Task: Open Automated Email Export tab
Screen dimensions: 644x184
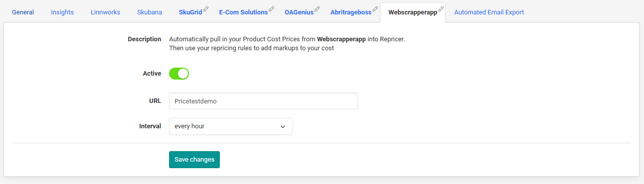Action: (x=489, y=12)
